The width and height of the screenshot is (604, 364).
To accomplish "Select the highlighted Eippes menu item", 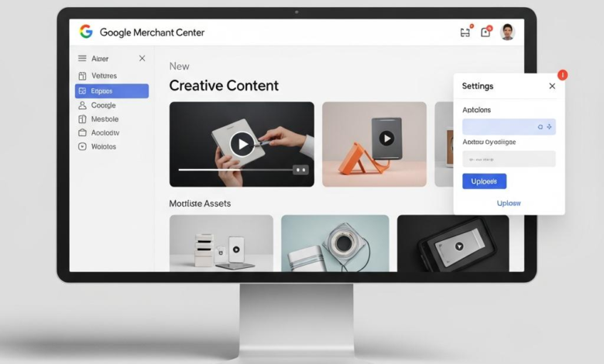I will point(112,91).
